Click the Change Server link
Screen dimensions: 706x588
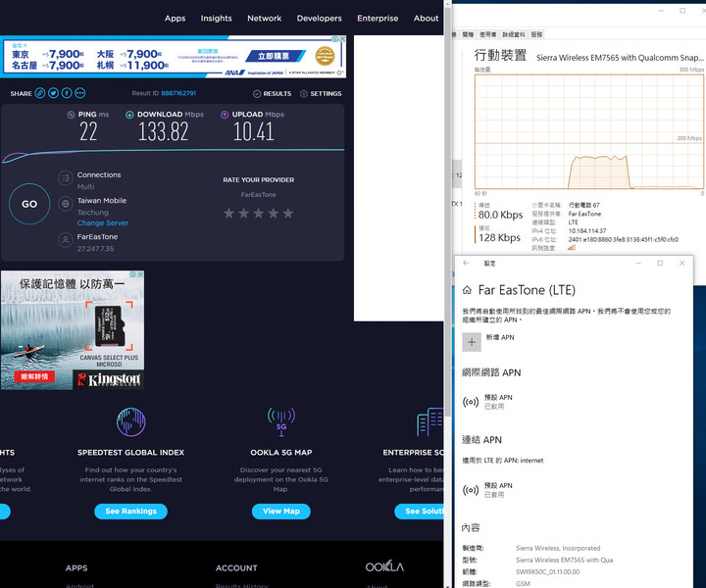pos(103,222)
